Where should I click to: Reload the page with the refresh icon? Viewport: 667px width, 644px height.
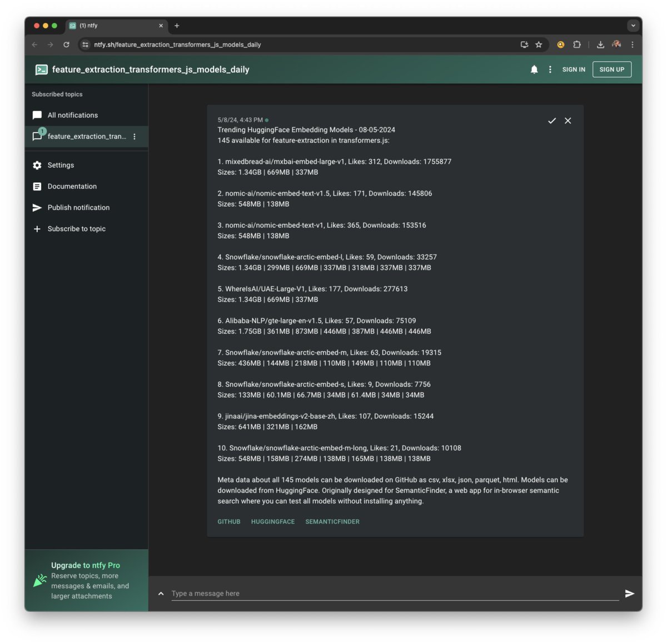point(66,44)
